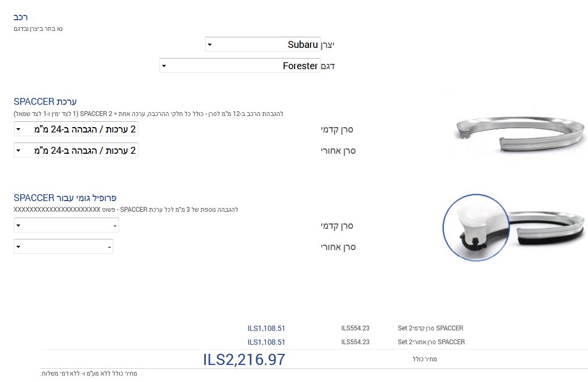588x382 pixels.
Task: Expand the SPACCER kit front axle dropdown
Action: point(76,129)
